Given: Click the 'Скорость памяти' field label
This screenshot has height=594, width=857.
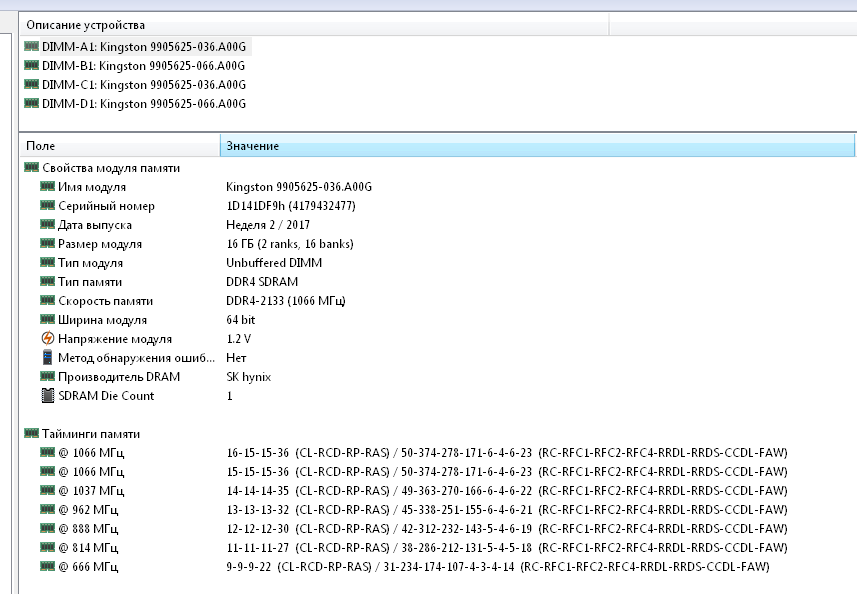Looking at the screenshot, I should 105,301.
